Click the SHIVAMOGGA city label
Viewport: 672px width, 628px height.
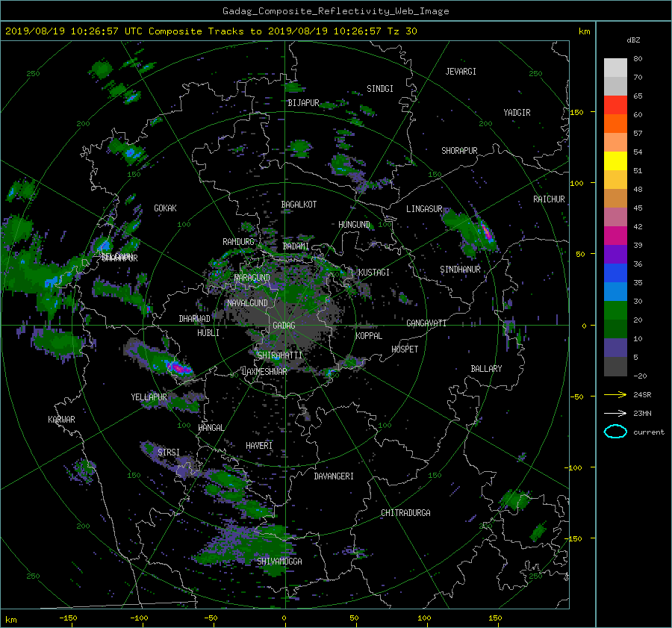click(279, 561)
